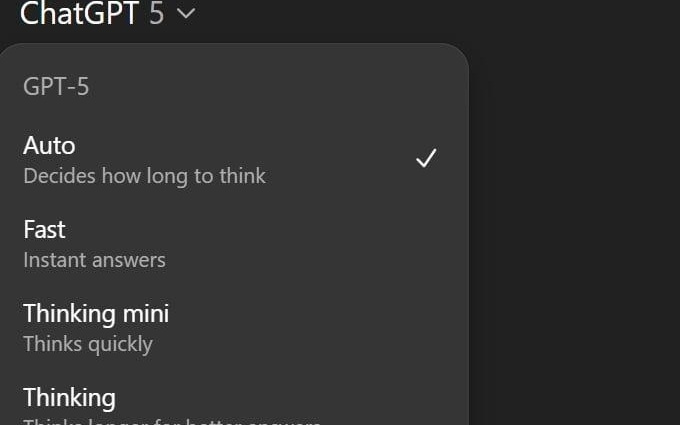The width and height of the screenshot is (680, 425).
Task: Choose the Thinking mini option
Action: tap(96, 314)
